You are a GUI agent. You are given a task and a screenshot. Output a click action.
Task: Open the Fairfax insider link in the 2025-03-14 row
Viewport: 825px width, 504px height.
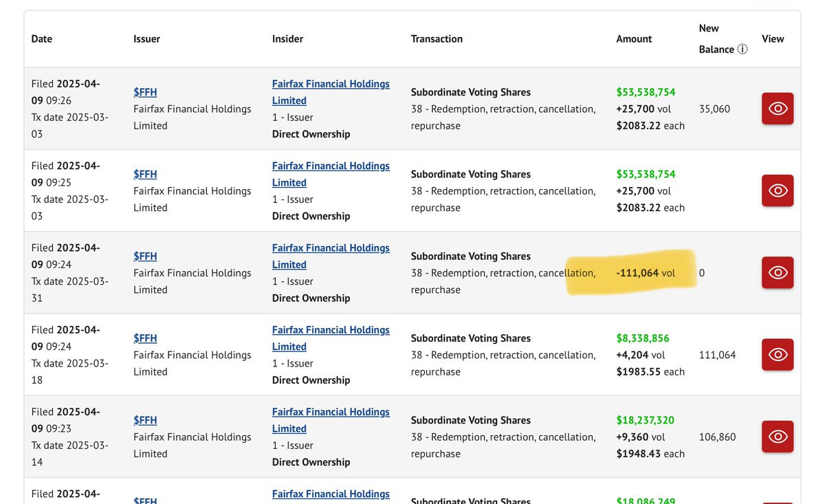tap(331, 412)
